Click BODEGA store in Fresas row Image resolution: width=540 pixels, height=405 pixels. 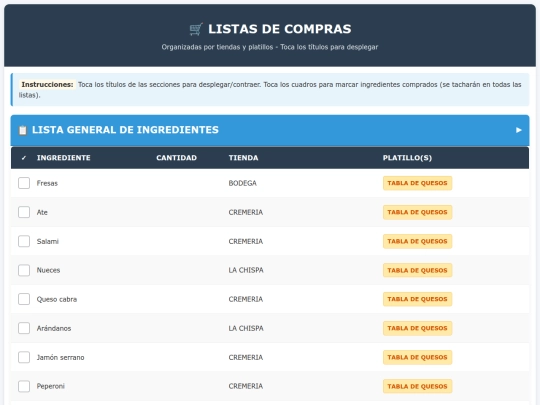coord(242,183)
